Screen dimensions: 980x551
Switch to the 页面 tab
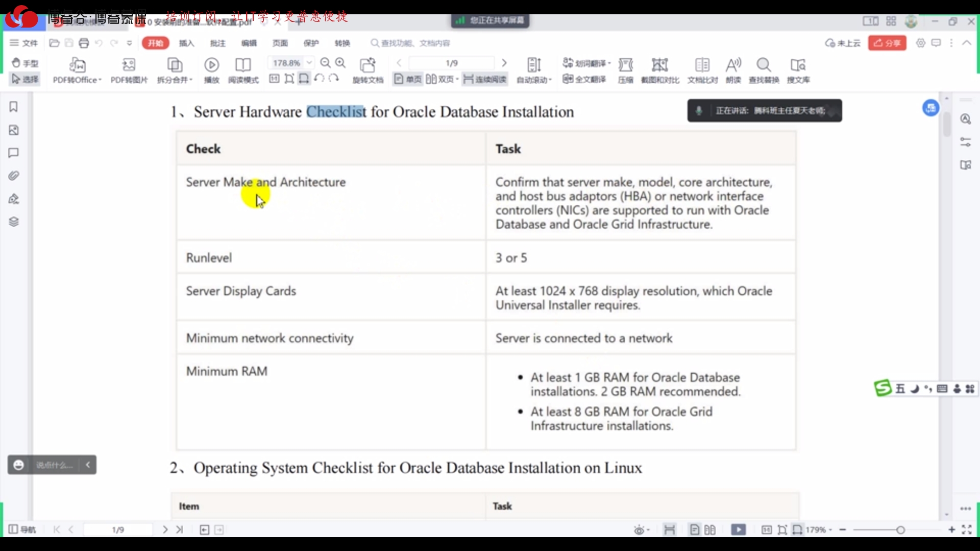(280, 43)
